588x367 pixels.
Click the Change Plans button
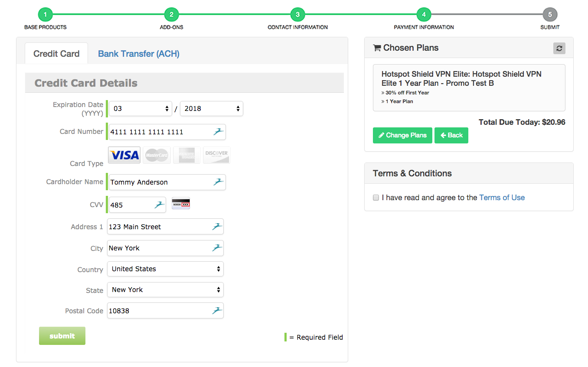click(402, 135)
